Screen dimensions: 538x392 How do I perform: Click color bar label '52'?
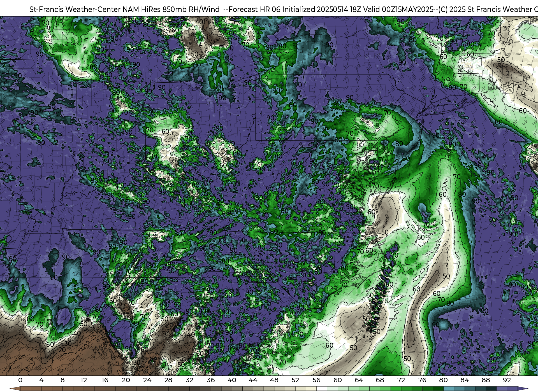coord(295,380)
